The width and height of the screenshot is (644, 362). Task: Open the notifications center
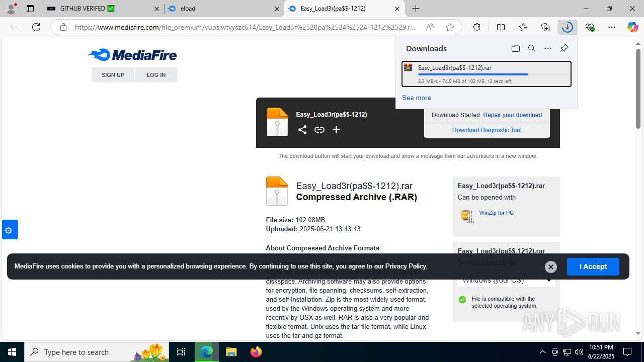[x=628, y=352]
